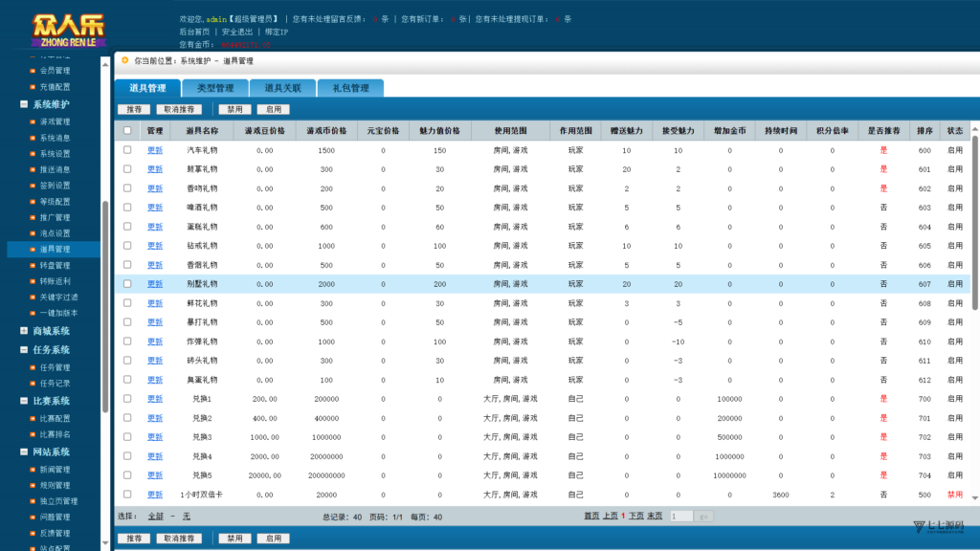This screenshot has width=980, height=551.
Task: Open the 礼包管理 tab
Action: pos(350,88)
